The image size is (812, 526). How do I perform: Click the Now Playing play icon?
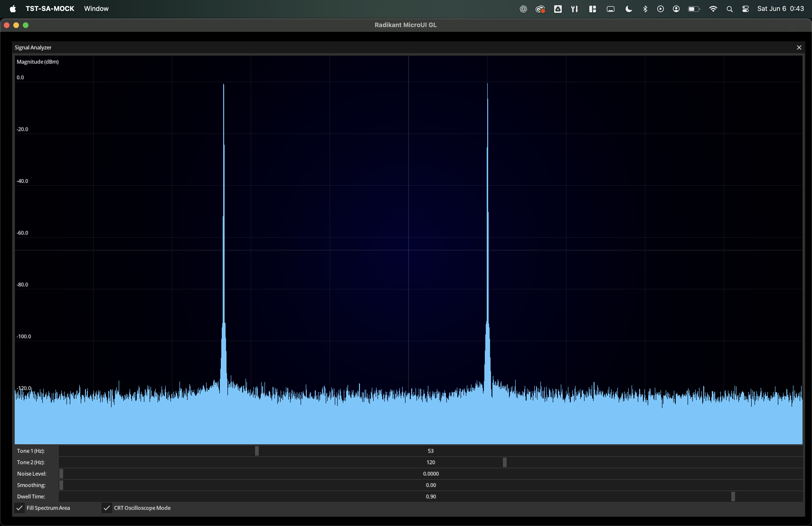click(661, 9)
